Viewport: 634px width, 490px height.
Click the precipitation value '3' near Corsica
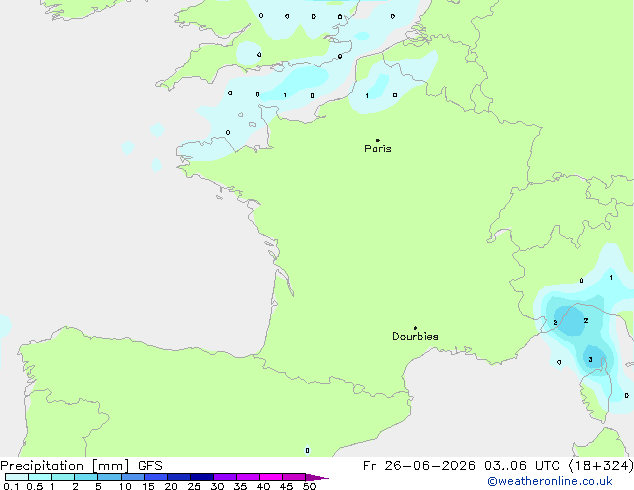pos(590,359)
